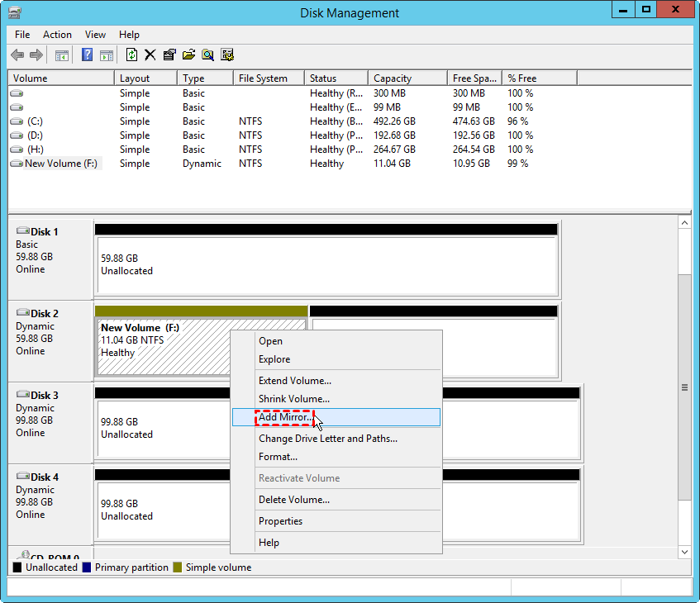
Task: Open the View menu
Action: [x=95, y=35]
